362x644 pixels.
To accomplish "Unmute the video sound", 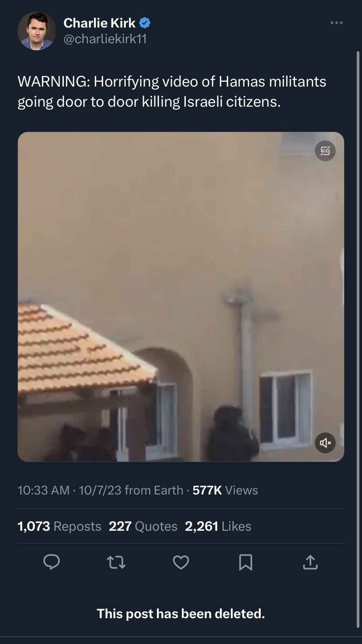I will [325, 443].
